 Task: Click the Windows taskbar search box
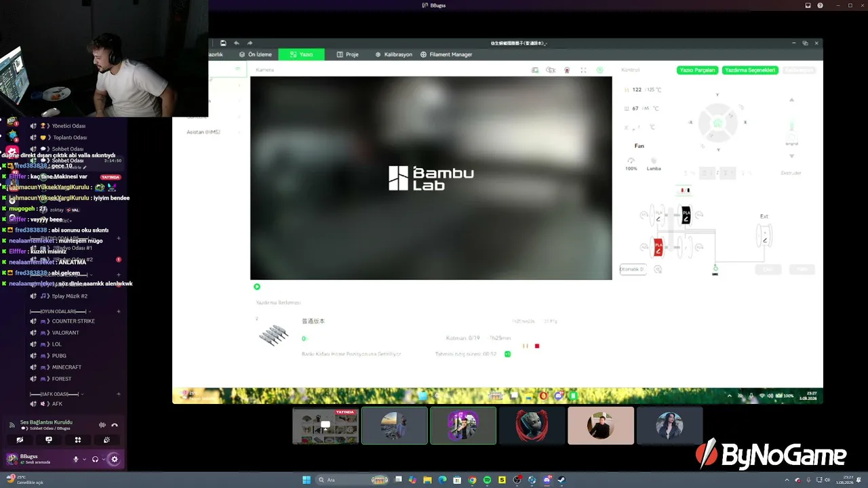point(353,480)
